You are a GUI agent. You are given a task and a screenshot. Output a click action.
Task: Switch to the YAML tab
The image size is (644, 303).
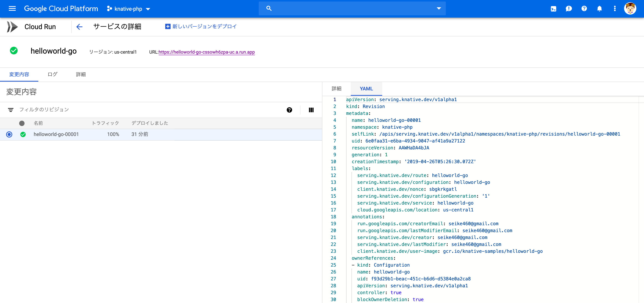pos(366,89)
